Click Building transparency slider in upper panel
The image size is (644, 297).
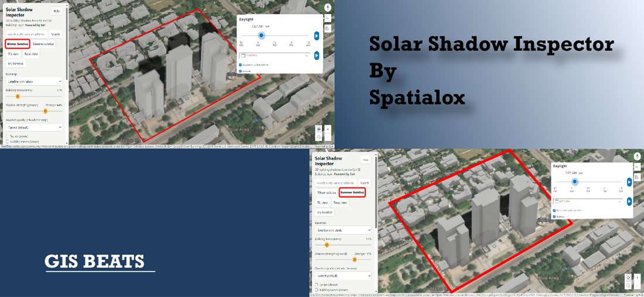pyautogui.click(x=34, y=96)
